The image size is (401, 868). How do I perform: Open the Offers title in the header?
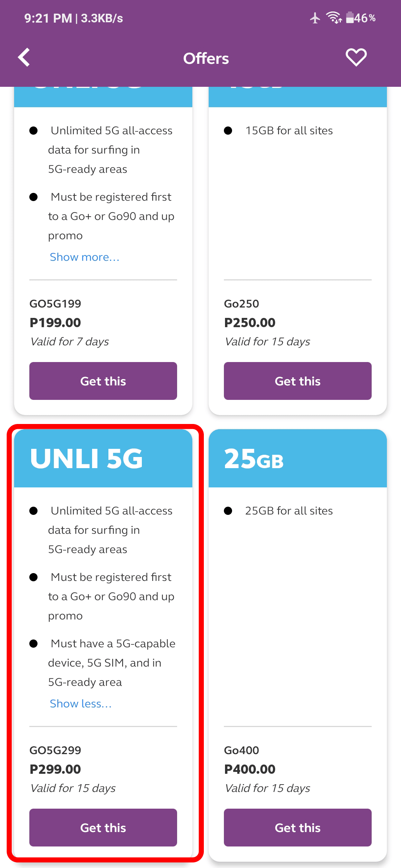[x=206, y=58]
